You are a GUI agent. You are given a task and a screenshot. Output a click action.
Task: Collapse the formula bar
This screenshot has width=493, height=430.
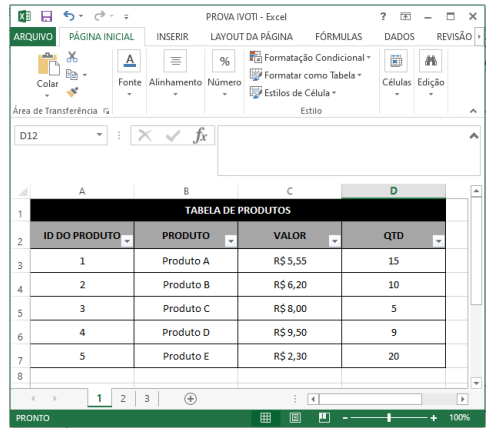(474, 136)
